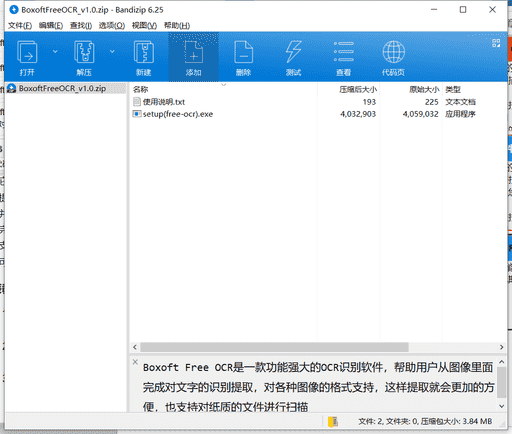The width and height of the screenshot is (512, 434).
Task: Open the 文件(F) menu
Action: point(20,25)
